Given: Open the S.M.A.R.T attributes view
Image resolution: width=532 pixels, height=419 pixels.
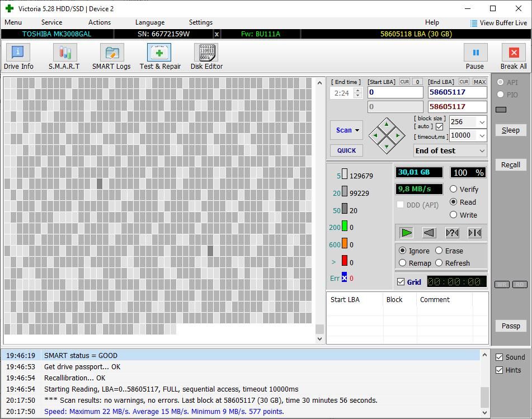Looking at the screenshot, I should (x=64, y=57).
